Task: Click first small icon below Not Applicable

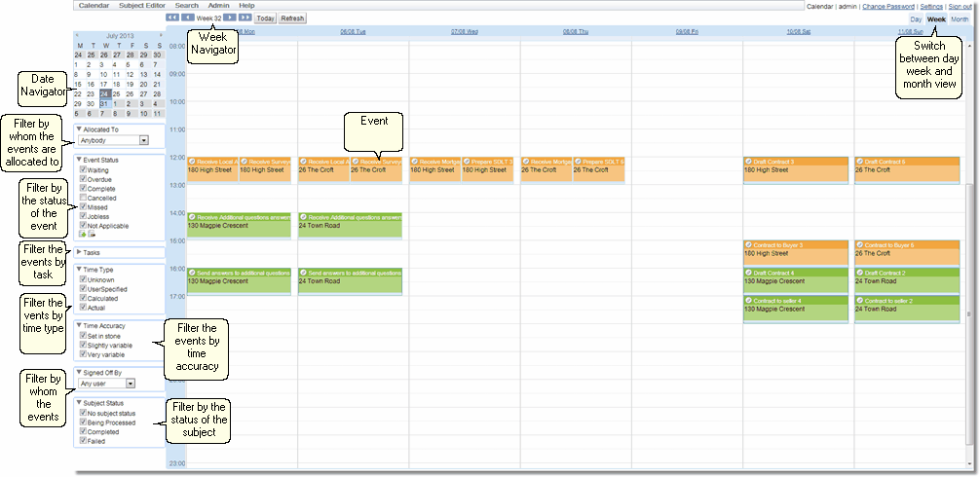Action: (82, 235)
